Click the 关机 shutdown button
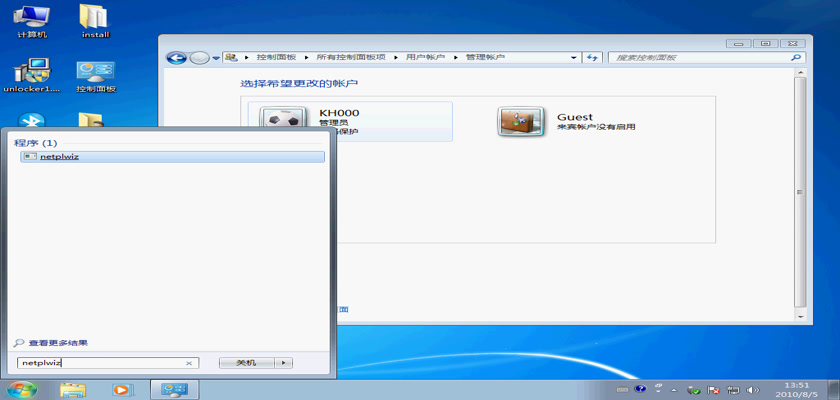Viewport: 840px width, 400px height. [x=246, y=363]
